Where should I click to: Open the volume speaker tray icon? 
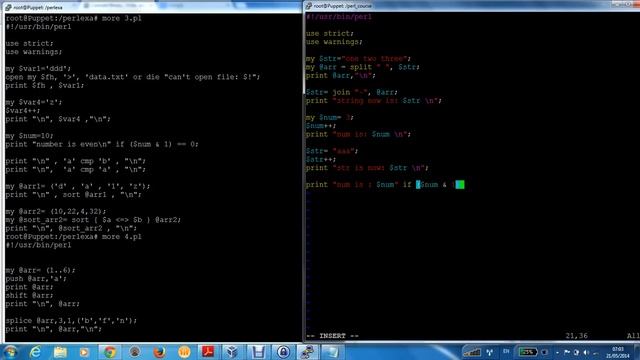pyautogui.click(x=586, y=352)
